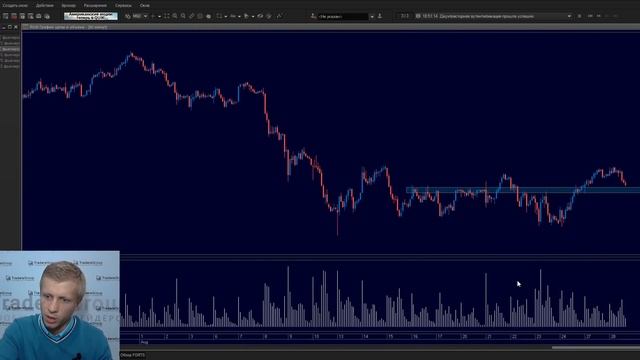Select the highlighted row in the sidebar list
This screenshot has height=360, width=640.
[x=11, y=49]
